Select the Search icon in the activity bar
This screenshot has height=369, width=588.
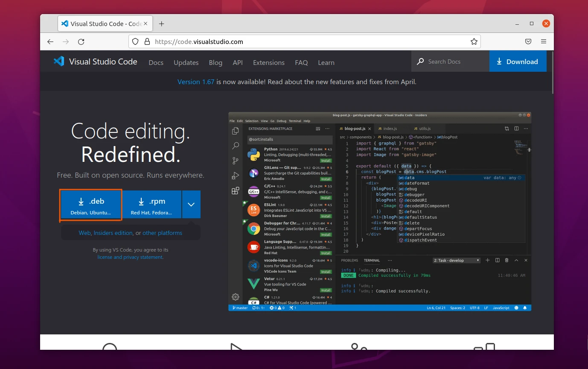click(235, 146)
